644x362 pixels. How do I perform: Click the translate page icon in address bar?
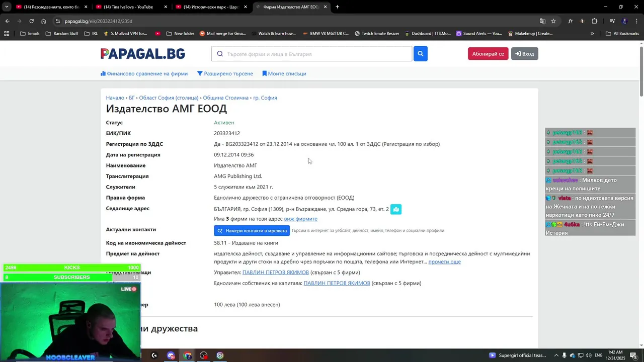(542, 21)
